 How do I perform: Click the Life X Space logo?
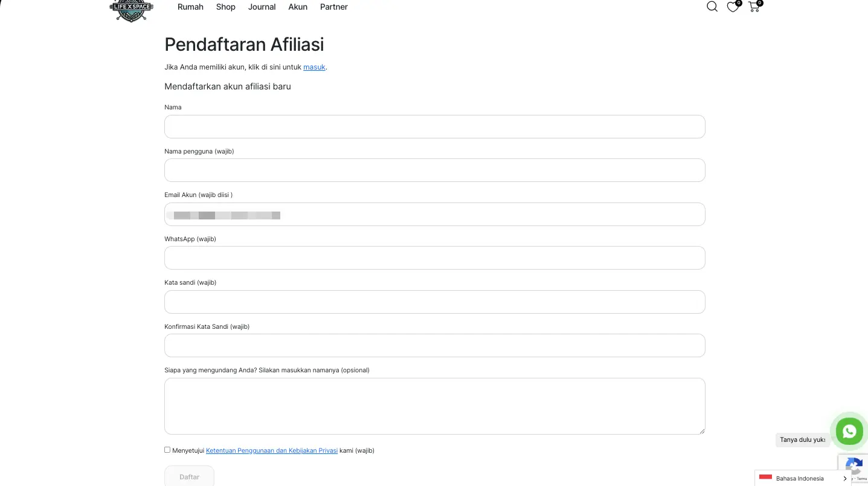tap(131, 10)
